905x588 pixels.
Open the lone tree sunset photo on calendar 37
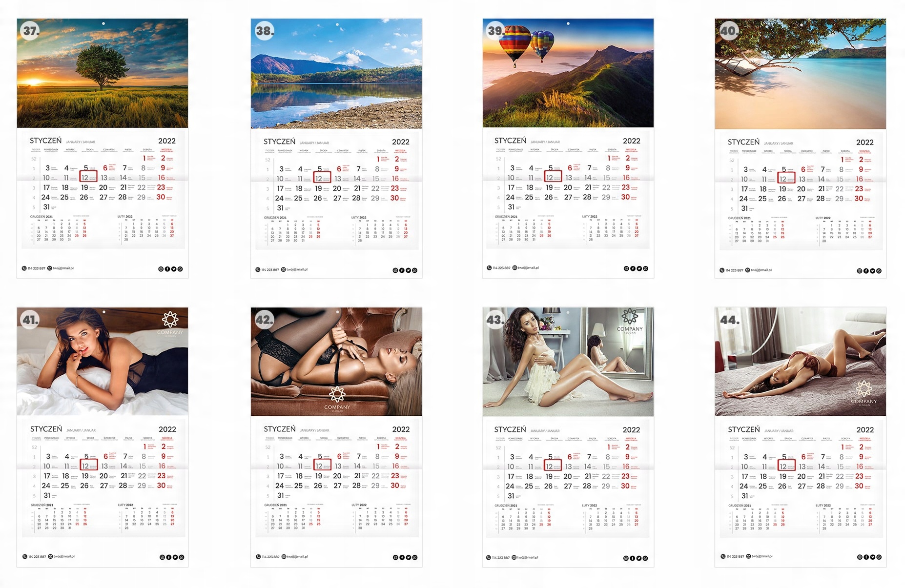(103, 73)
